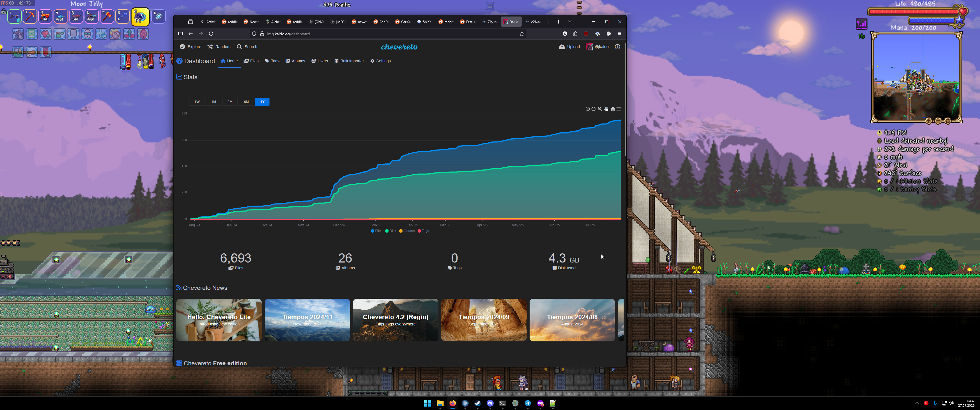Switch to the Spirit browser tab
This screenshot has width=980, height=410.
click(424, 22)
